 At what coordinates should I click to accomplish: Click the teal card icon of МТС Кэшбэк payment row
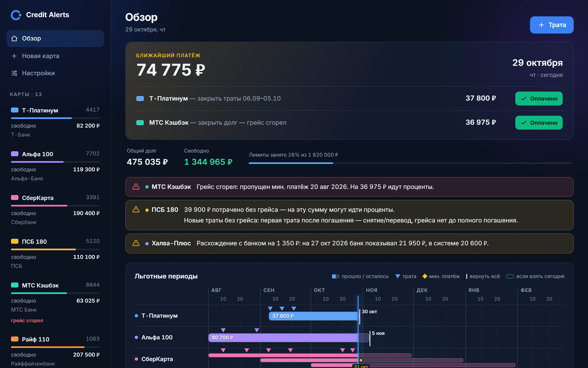[140, 123]
